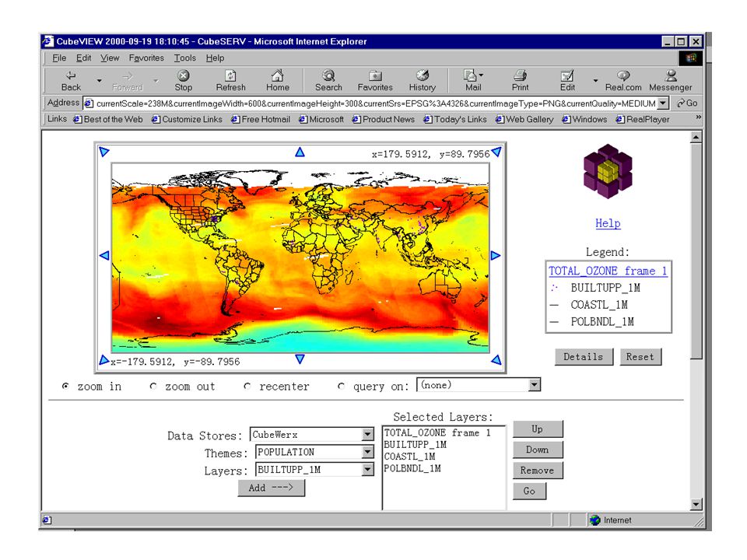Pan map north with top arrow
The height and width of the screenshot is (560, 747).
[300, 152]
